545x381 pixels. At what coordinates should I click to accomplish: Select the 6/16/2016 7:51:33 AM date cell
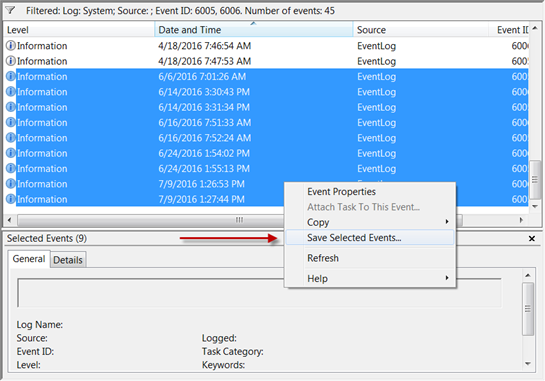tap(204, 122)
